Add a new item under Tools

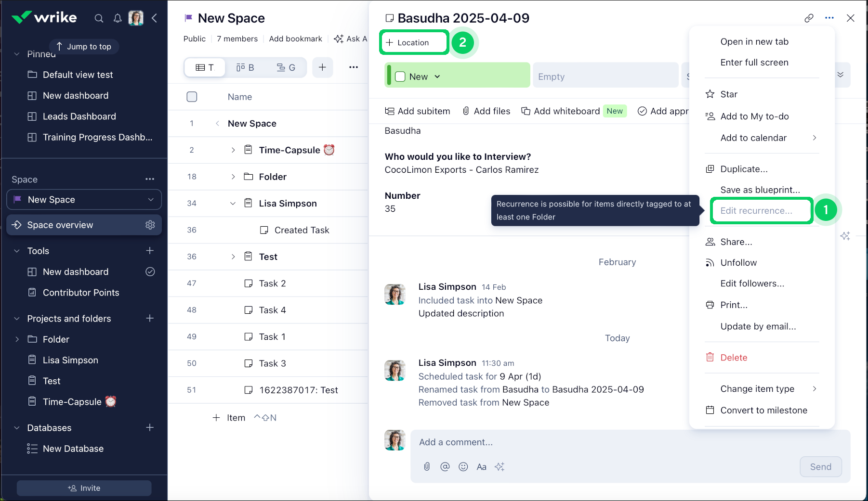[150, 251]
